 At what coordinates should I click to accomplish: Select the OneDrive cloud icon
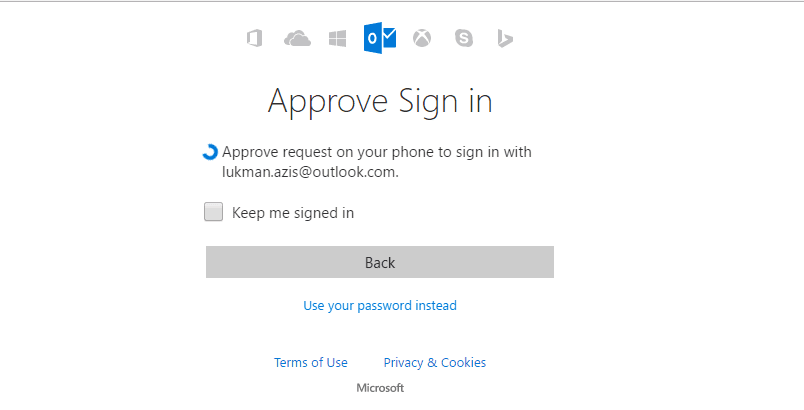click(297, 38)
